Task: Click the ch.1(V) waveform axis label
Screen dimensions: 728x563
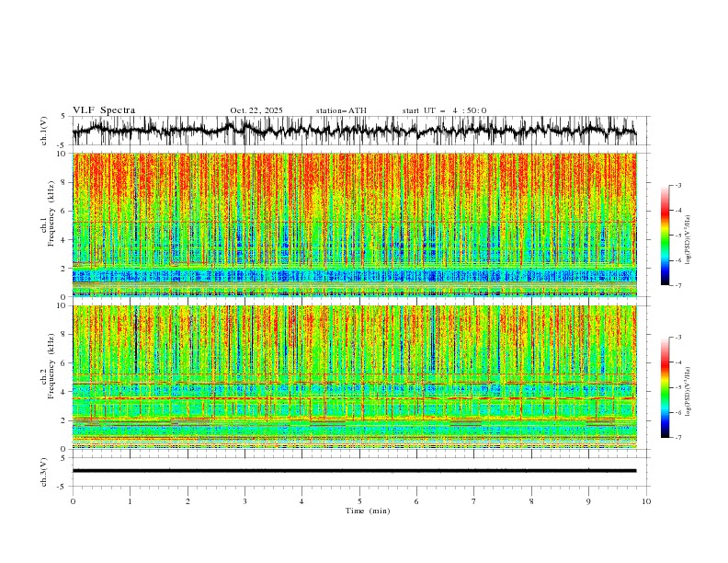Action: pyautogui.click(x=44, y=131)
